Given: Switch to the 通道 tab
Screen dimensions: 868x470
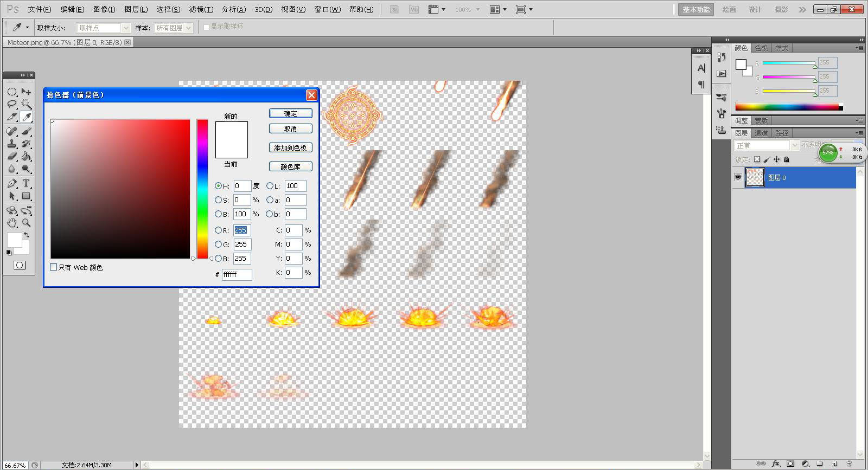Looking at the screenshot, I should (x=761, y=133).
